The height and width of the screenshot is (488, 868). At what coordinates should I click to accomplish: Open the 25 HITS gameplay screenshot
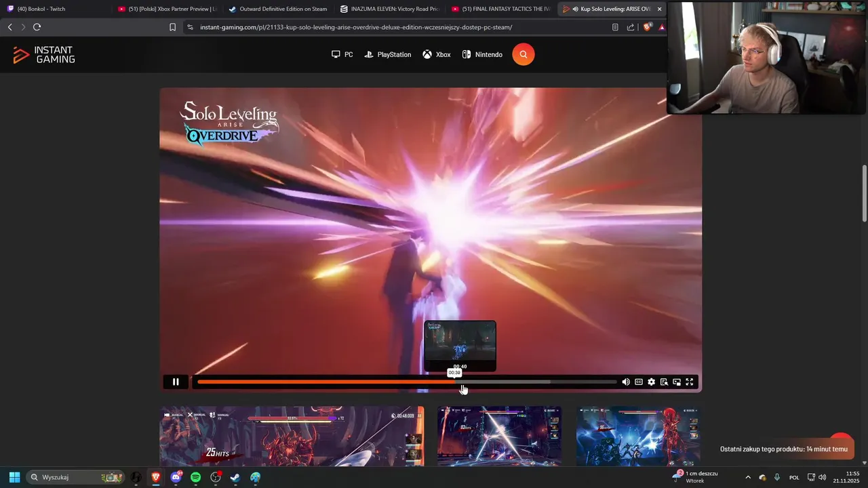coord(292,436)
